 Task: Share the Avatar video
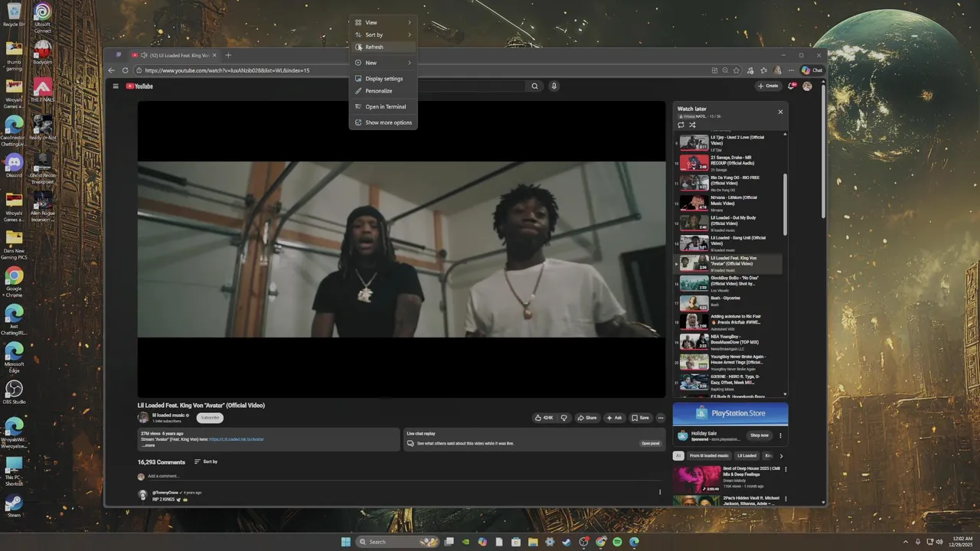587,418
